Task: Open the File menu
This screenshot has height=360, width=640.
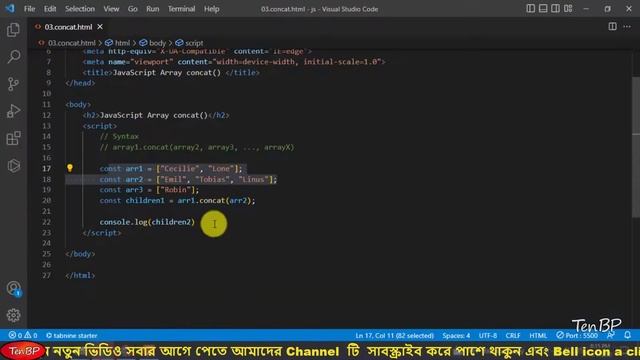Action: [29, 9]
